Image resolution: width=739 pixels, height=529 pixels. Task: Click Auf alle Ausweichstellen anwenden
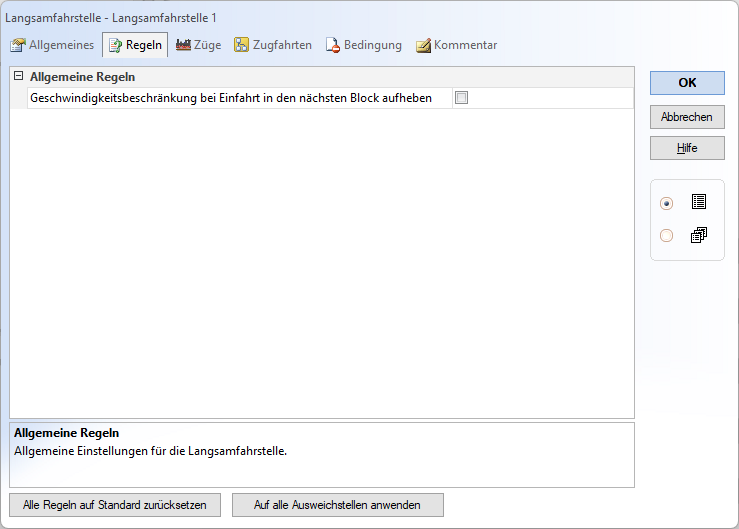click(x=337, y=505)
